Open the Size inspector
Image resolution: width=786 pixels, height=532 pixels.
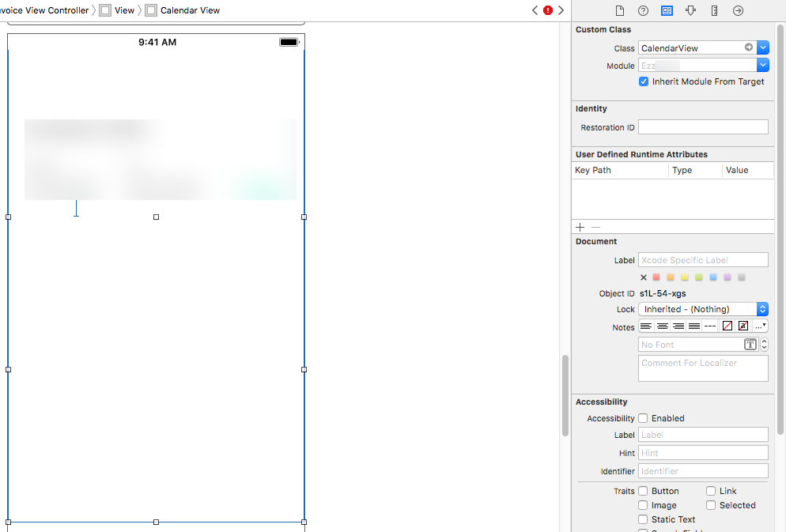point(713,10)
